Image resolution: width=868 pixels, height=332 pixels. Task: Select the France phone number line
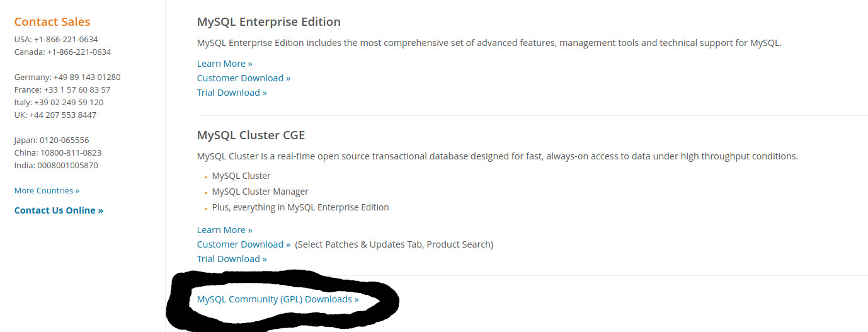62,89
